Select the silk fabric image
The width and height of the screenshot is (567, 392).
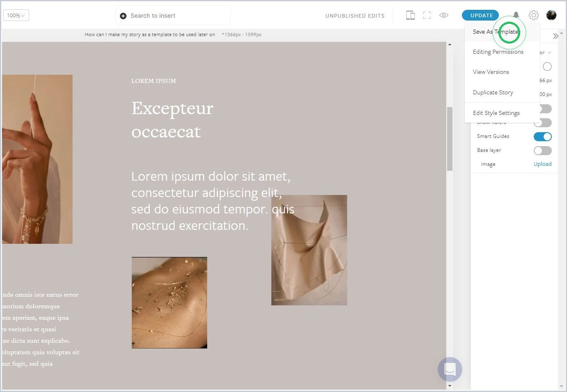309,250
